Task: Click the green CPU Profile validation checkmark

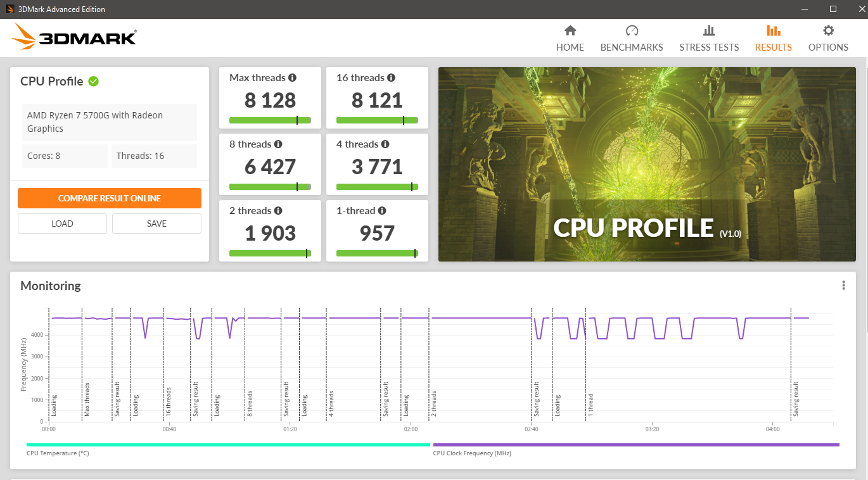Action: (93, 81)
